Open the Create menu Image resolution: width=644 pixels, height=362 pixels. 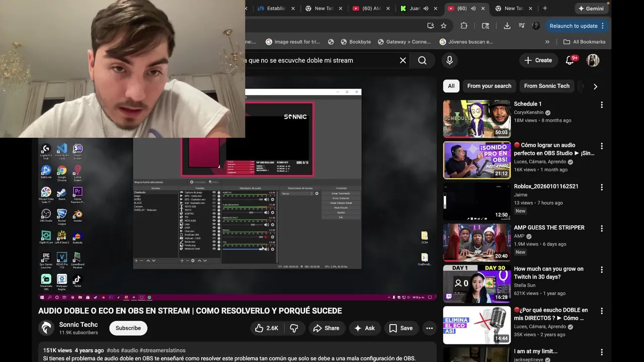click(x=538, y=60)
